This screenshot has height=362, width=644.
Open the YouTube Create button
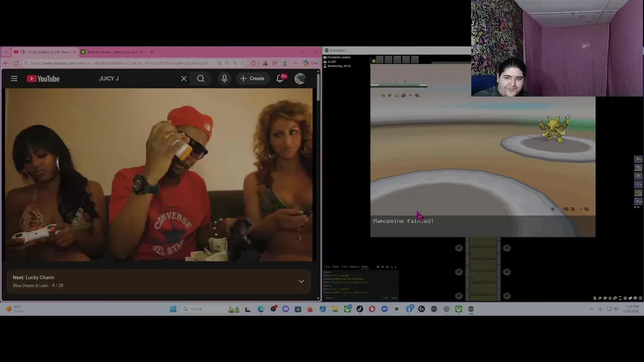252,78
